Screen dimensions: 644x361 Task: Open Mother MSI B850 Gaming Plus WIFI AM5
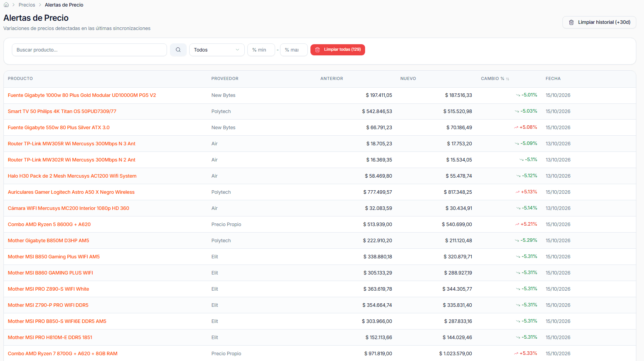54,257
